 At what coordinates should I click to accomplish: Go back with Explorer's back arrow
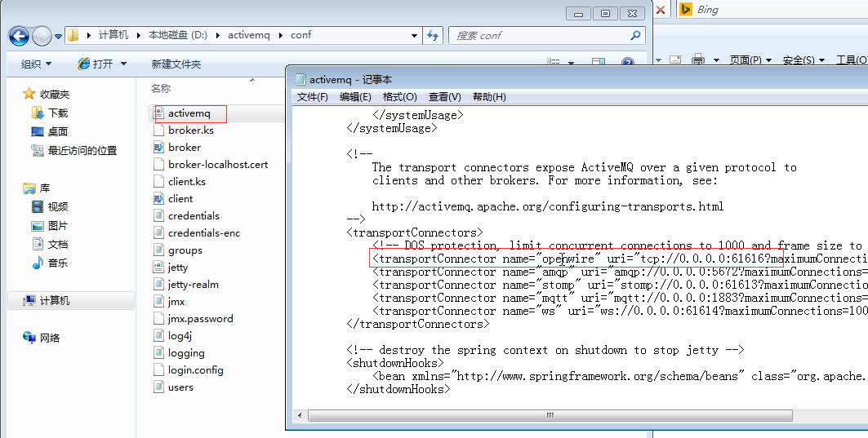click(x=19, y=37)
